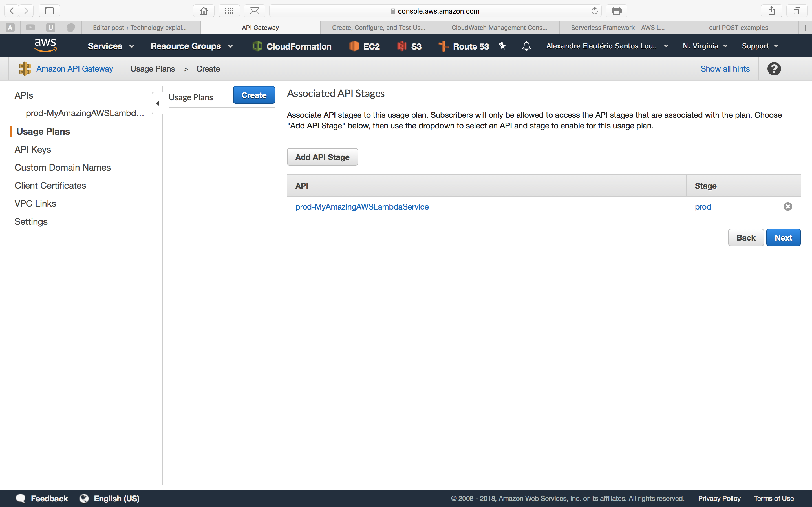Click the Safari share icon
Image resolution: width=812 pixels, height=507 pixels.
coord(771,11)
